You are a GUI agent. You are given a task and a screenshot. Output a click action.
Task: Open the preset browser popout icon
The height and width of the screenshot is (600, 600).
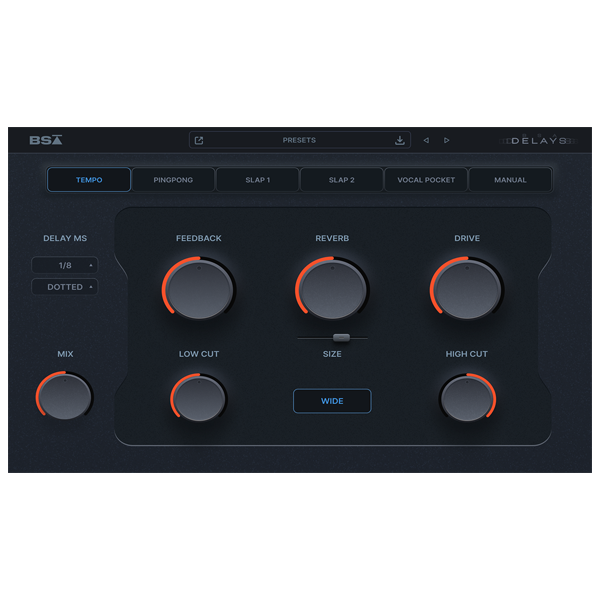click(x=199, y=141)
